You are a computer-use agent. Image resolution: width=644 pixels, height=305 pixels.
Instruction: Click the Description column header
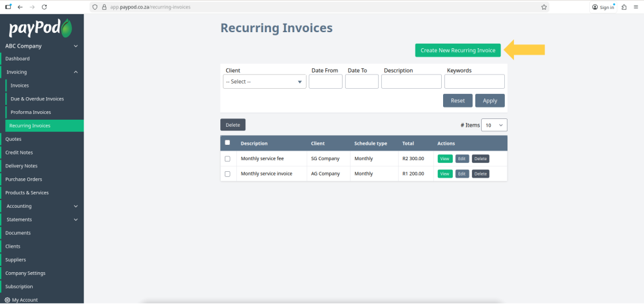tap(254, 143)
